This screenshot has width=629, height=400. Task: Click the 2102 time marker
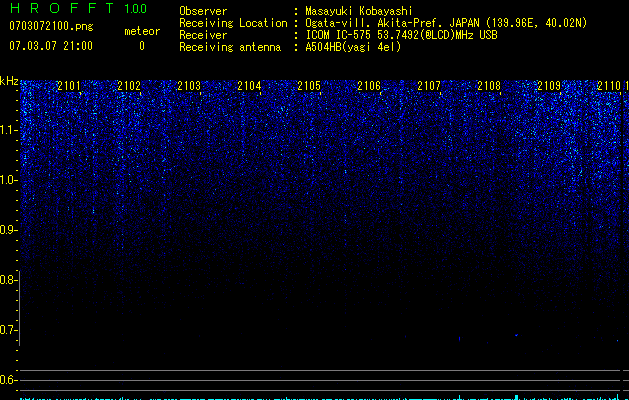coord(129,85)
